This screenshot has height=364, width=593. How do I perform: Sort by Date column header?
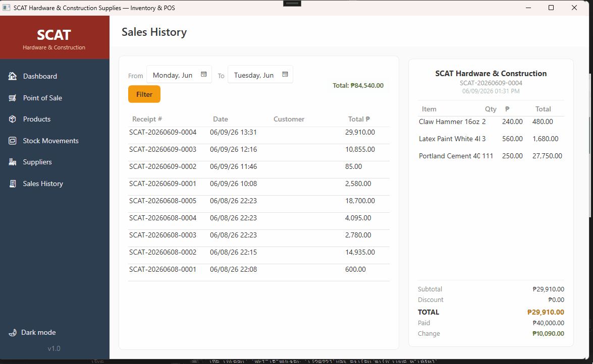coord(221,119)
